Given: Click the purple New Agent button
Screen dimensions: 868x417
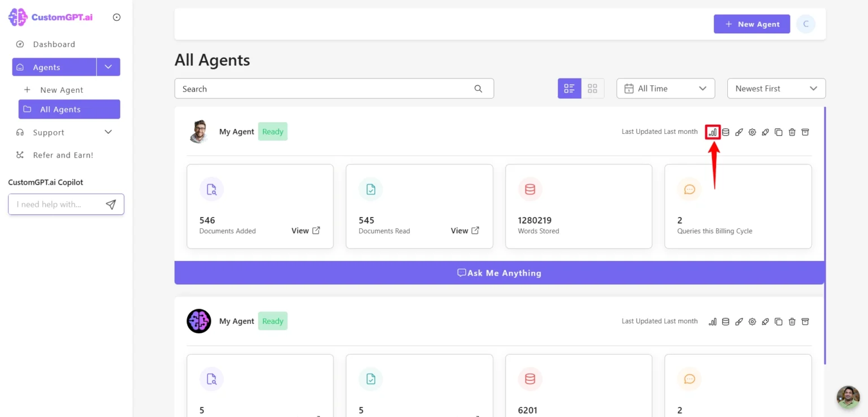Looking at the screenshot, I should (752, 24).
